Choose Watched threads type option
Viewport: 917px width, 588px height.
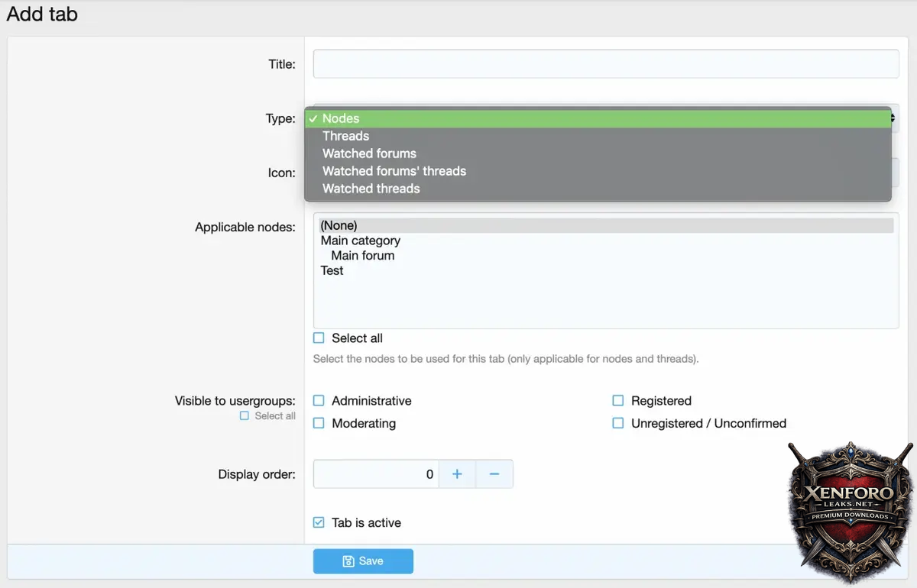[371, 189]
